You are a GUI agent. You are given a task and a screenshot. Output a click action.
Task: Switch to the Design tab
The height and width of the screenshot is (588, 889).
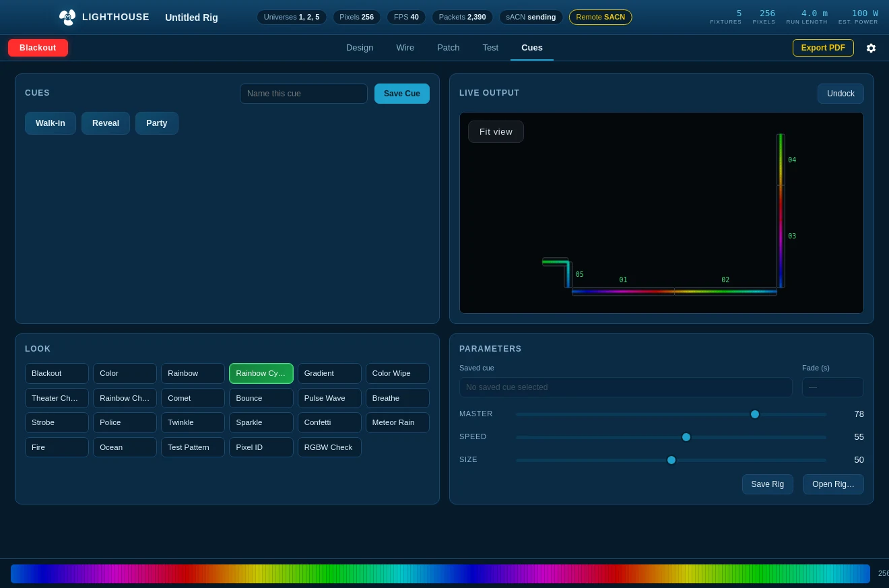coord(360,48)
